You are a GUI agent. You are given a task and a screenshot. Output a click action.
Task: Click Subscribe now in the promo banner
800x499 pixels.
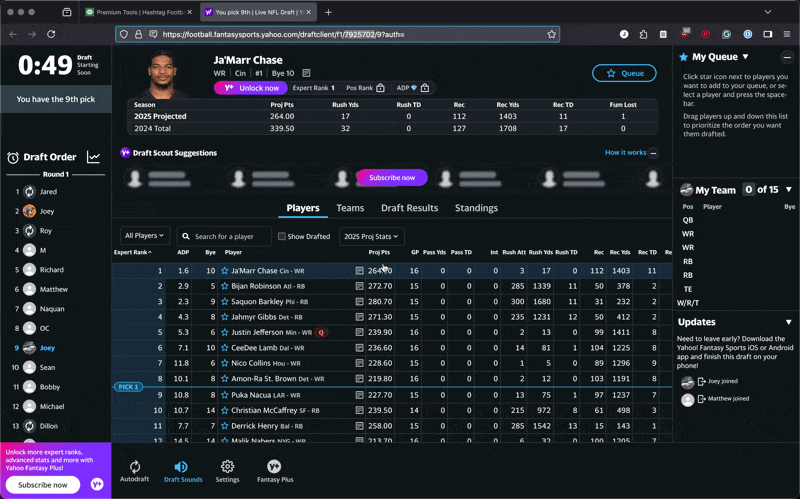click(43, 485)
